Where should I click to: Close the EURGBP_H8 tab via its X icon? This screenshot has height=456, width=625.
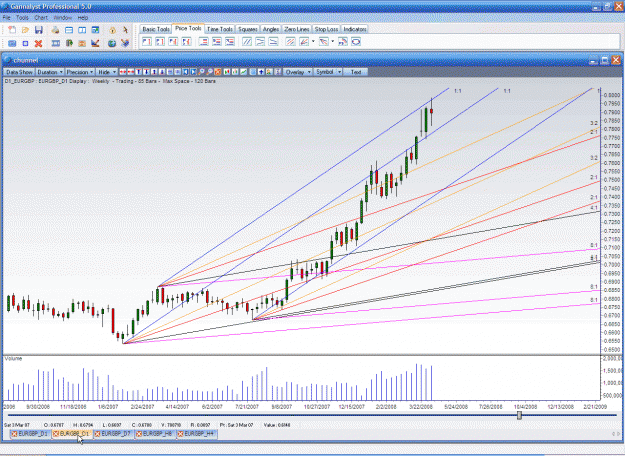[139, 434]
